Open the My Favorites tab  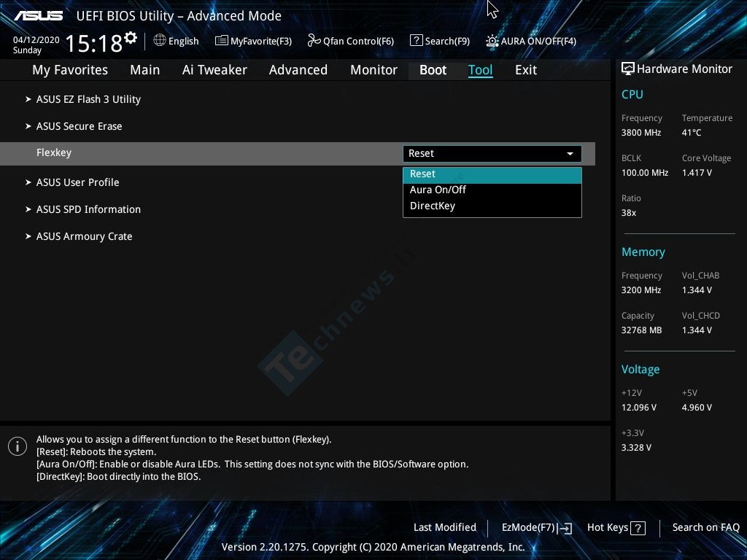tap(70, 70)
